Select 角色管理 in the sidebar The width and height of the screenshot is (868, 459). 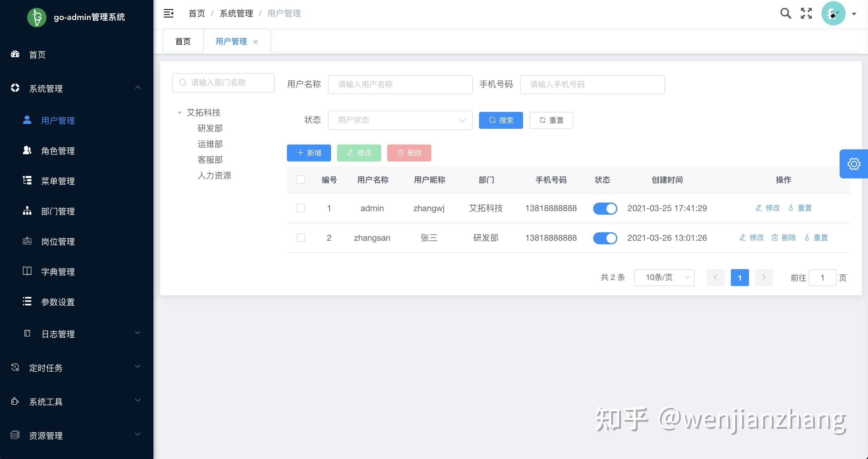[x=58, y=151]
